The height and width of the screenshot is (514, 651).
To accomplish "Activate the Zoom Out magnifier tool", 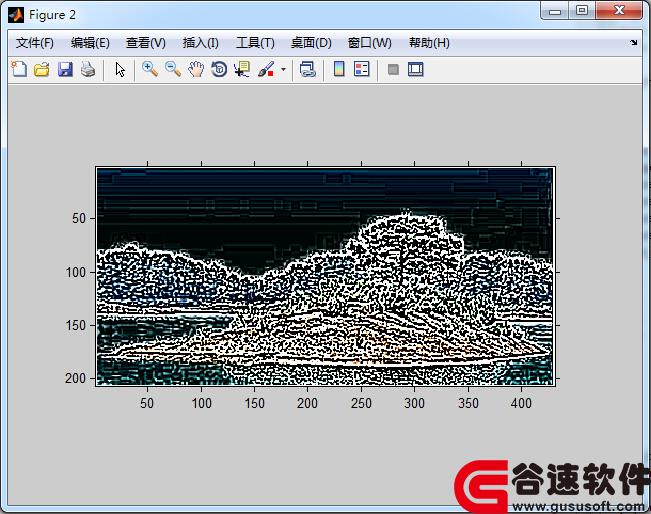I will (173, 69).
